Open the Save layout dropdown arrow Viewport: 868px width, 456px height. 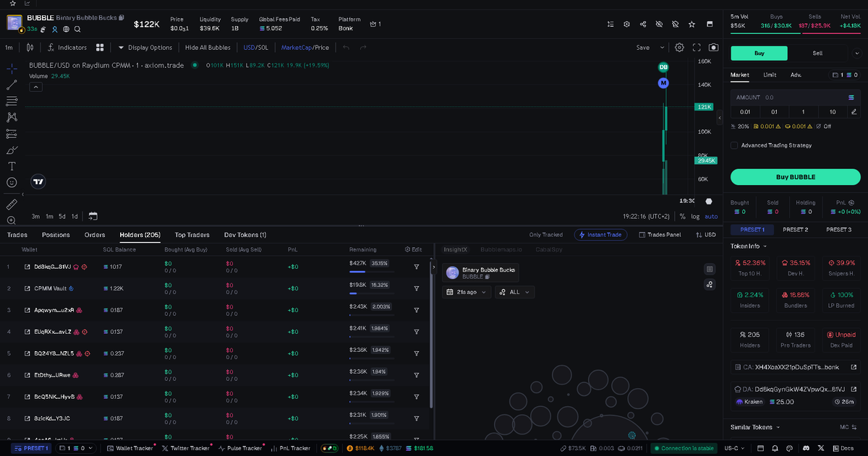pos(662,48)
